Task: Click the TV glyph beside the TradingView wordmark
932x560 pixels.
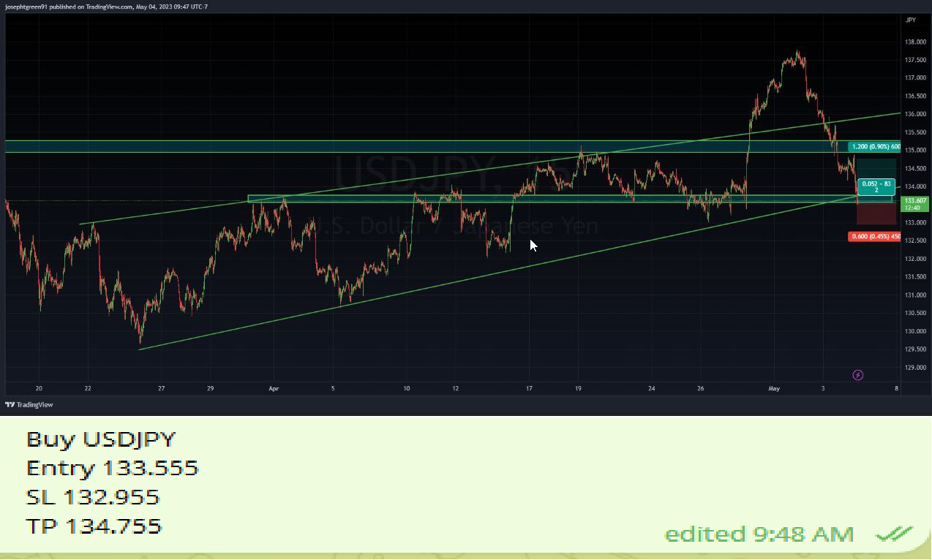Action: click(x=10, y=404)
